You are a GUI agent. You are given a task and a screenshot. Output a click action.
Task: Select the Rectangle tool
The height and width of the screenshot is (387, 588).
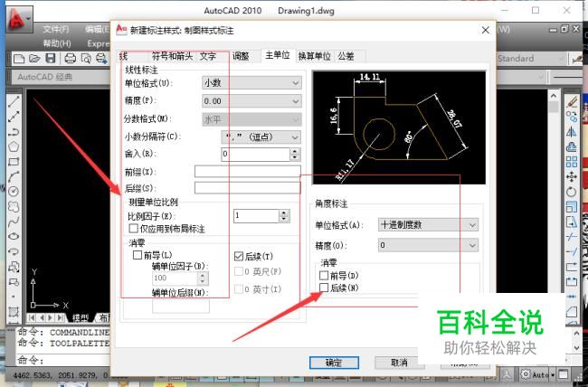click(14, 162)
